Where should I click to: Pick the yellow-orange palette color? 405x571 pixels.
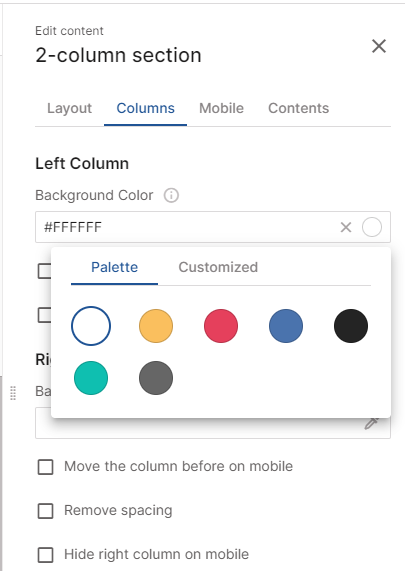pos(156,326)
